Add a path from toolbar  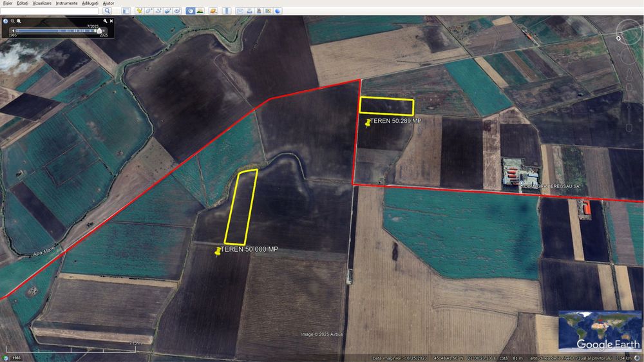click(x=158, y=11)
